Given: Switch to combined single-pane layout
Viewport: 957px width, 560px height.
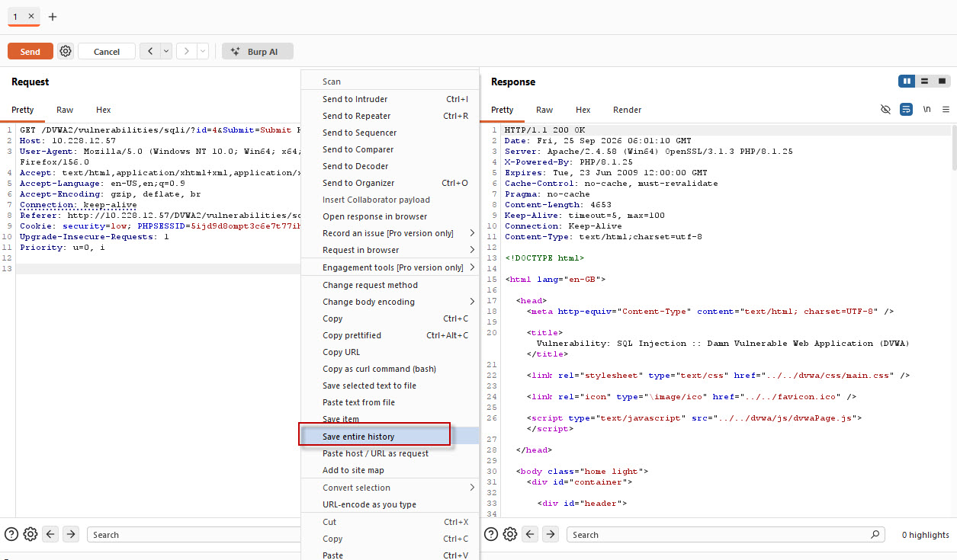Looking at the screenshot, I should (x=942, y=81).
